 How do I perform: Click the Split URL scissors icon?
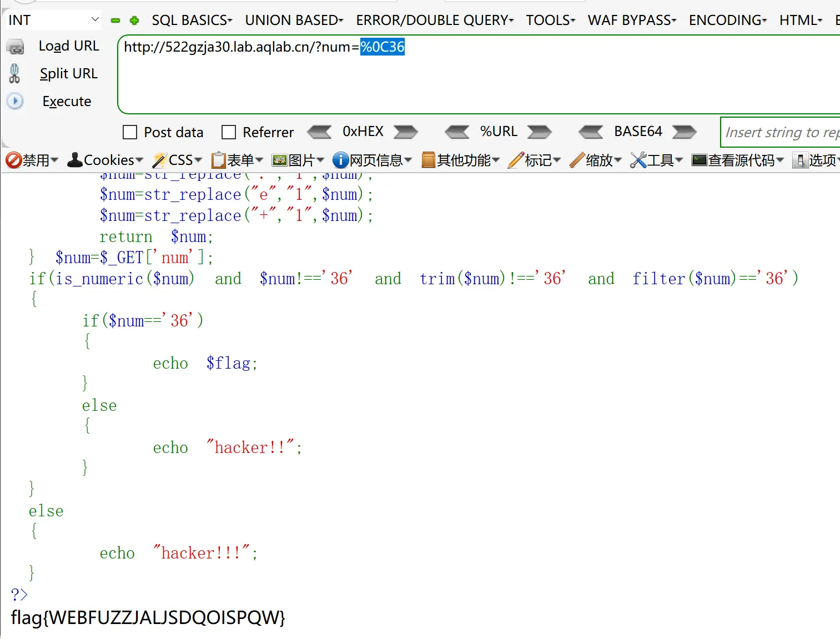[14, 73]
